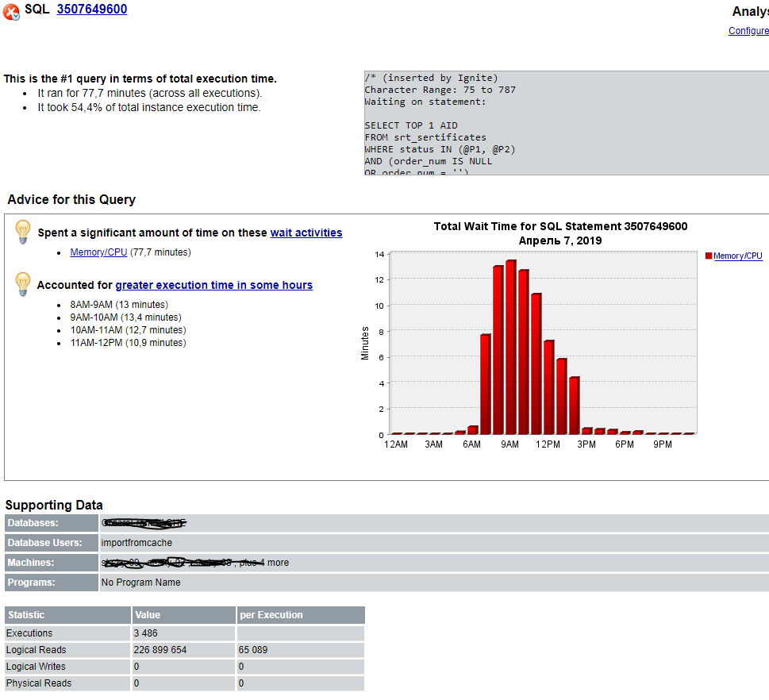Click the red Memory/CPU legend color swatch
Screen dimensions: 769x700
pyautogui.click(x=709, y=256)
